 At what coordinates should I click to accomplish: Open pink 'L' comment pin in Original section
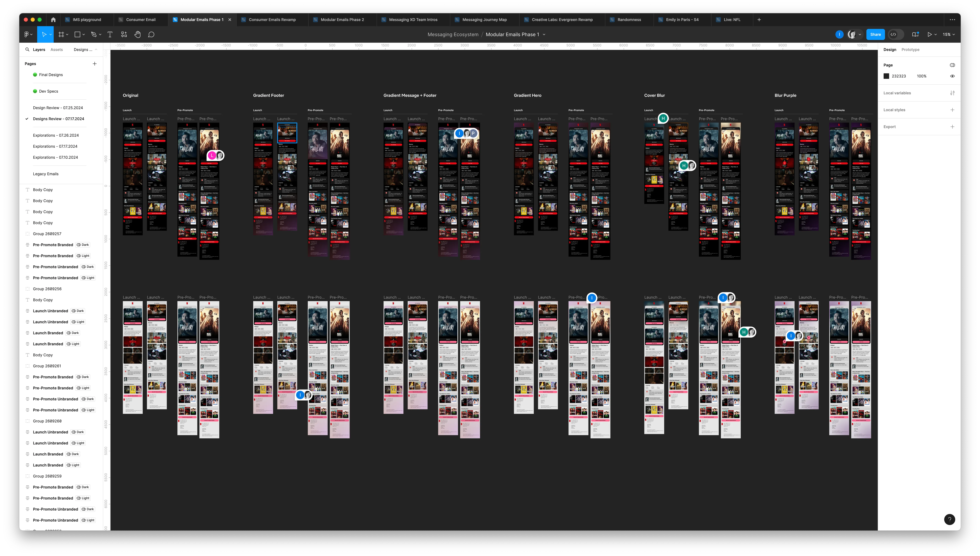[x=212, y=155]
